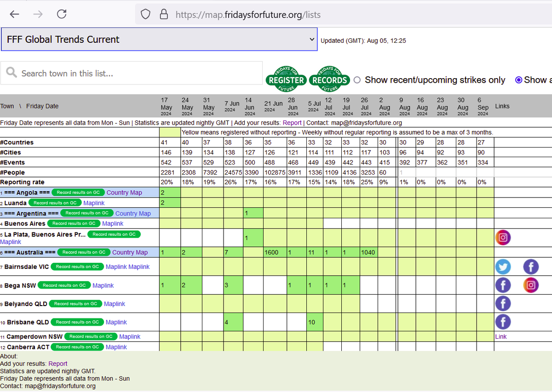Screen dimensions: 552x392
Task: Click Record results on GC for Belyando QLD
Action: 75,303
